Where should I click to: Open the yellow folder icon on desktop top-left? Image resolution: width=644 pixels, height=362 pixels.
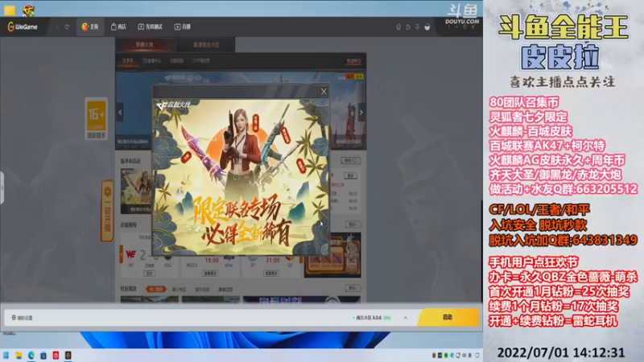pos(10,10)
